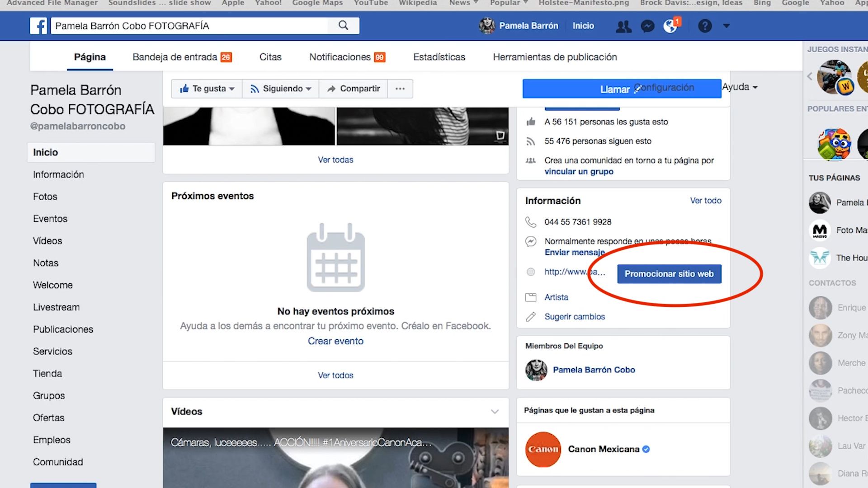This screenshot has height=488, width=868.
Task: Open The Hou... page in Tus Páginas
Action: pos(837,258)
